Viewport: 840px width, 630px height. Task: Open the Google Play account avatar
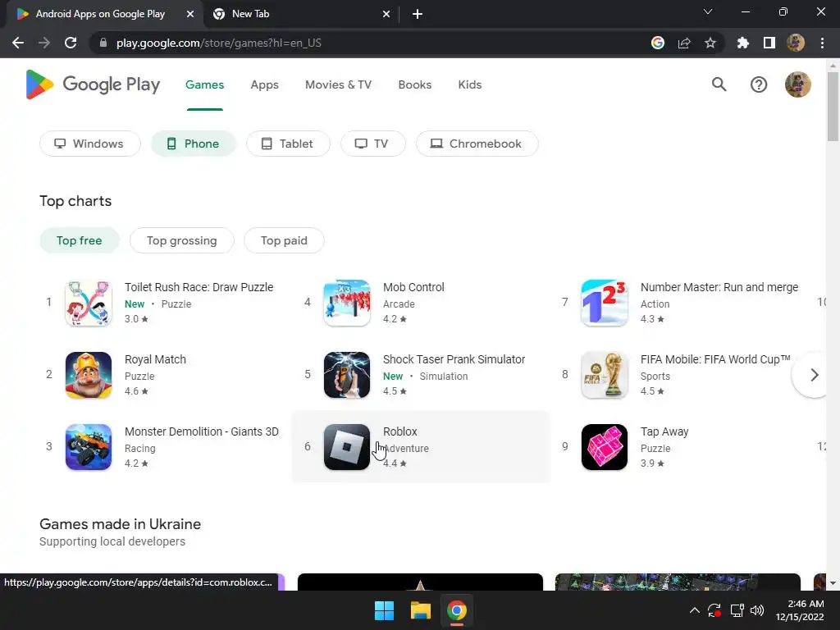[x=797, y=84]
